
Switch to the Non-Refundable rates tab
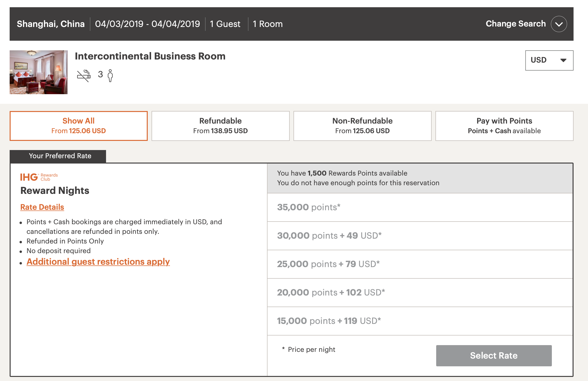coord(362,126)
